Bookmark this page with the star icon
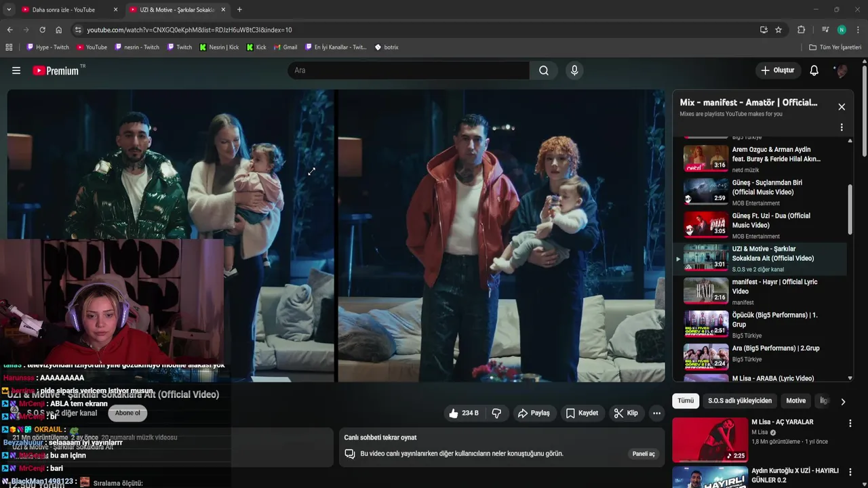Screen dimensions: 868x488 778,30
